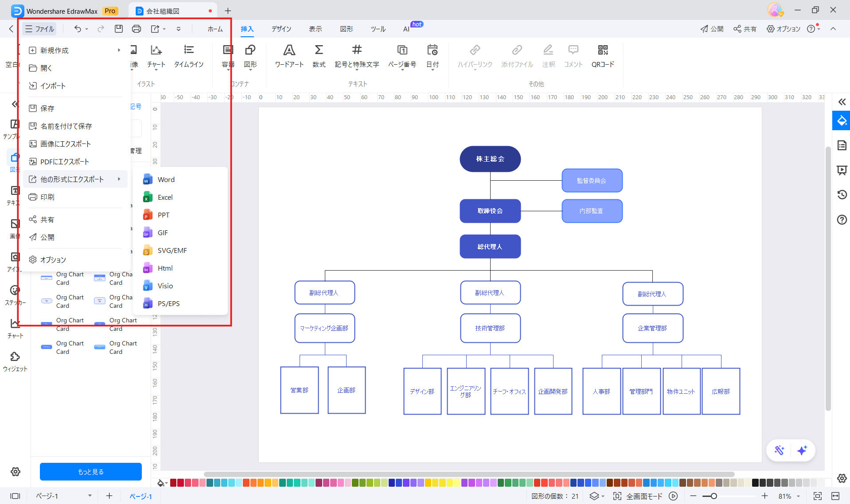Click the AI sparkle assistant button
The image size is (850, 504).
click(x=802, y=450)
